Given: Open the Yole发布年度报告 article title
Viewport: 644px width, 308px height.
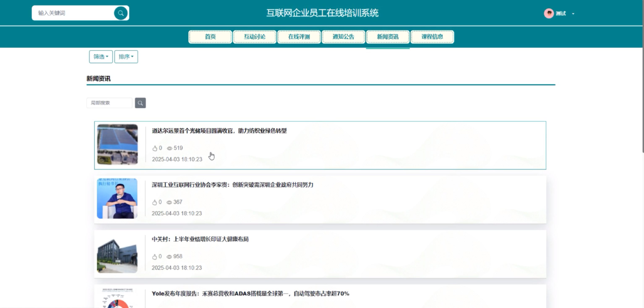Looking at the screenshot, I should (x=250, y=294).
